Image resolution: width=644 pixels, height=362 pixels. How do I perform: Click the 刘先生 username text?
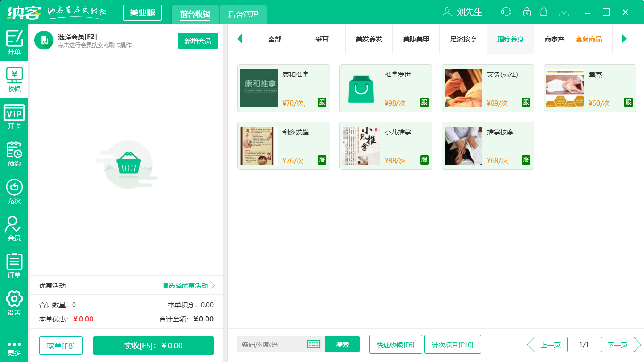tap(470, 12)
